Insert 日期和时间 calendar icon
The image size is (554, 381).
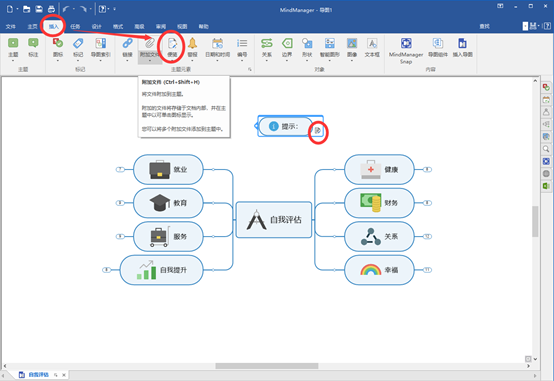tap(217, 43)
